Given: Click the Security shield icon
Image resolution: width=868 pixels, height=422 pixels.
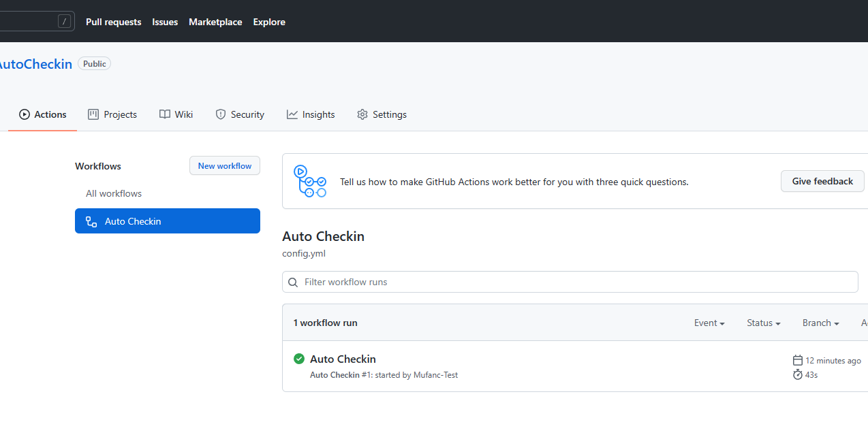Looking at the screenshot, I should point(221,114).
